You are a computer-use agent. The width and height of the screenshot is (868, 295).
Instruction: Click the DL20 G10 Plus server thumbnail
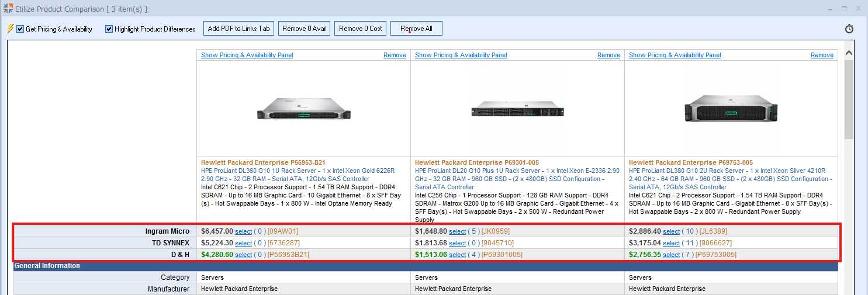pyautogui.click(x=517, y=109)
